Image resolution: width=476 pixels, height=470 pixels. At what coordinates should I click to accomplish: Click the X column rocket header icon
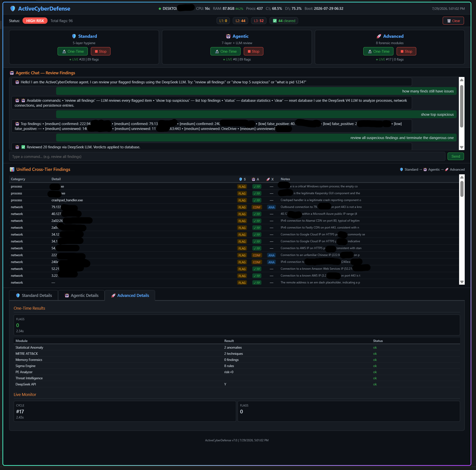268,179
